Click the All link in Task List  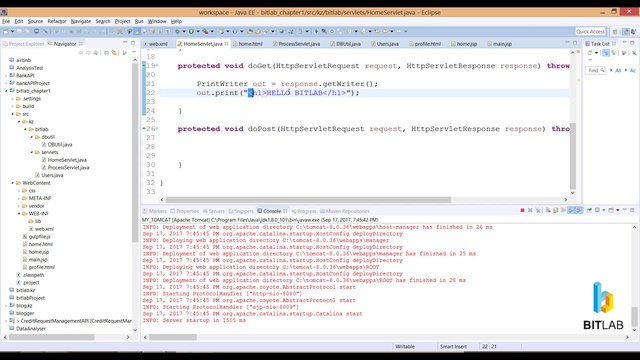(x=618, y=71)
